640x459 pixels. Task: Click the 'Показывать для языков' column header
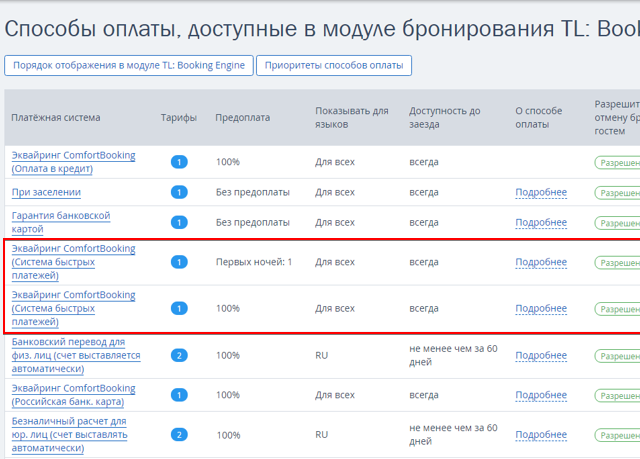[x=352, y=118]
